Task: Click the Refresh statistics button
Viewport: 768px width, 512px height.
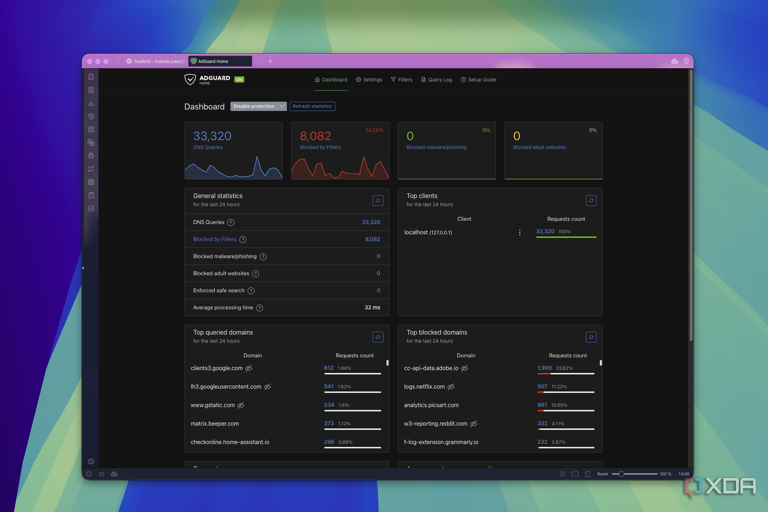Action: click(312, 106)
